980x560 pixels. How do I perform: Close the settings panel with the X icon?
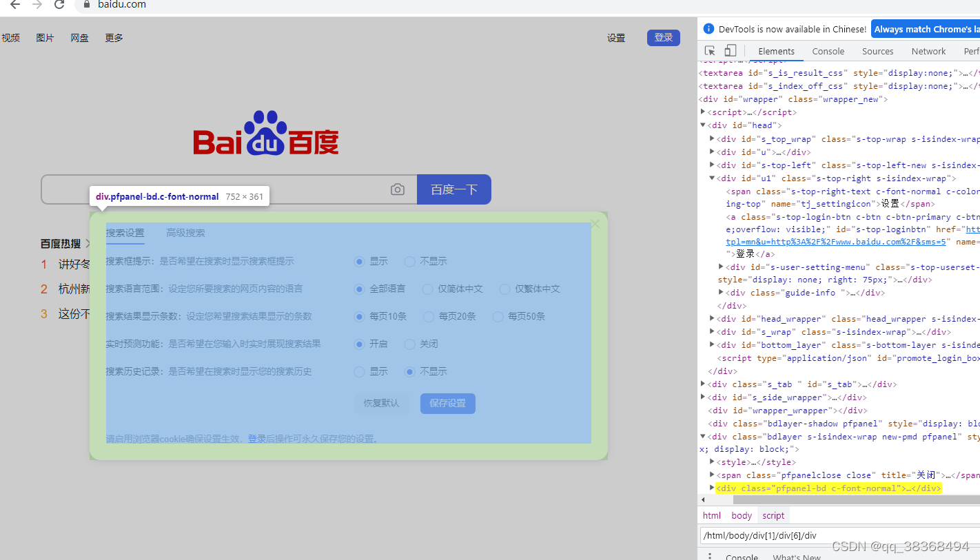pos(595,224)
